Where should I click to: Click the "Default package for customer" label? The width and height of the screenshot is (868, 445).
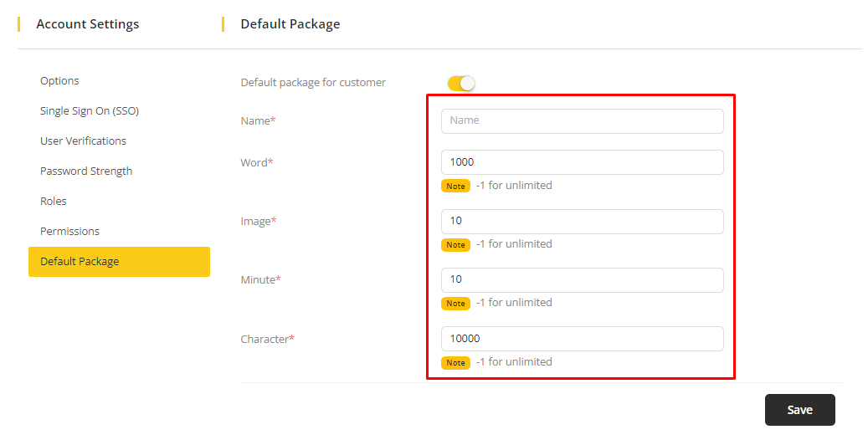[313, 83]
